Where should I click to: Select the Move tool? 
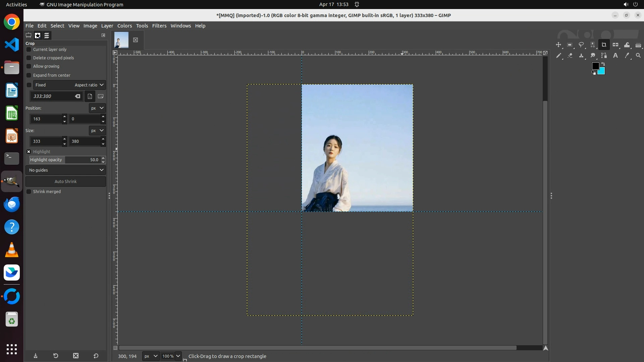[x=558, y=45]
